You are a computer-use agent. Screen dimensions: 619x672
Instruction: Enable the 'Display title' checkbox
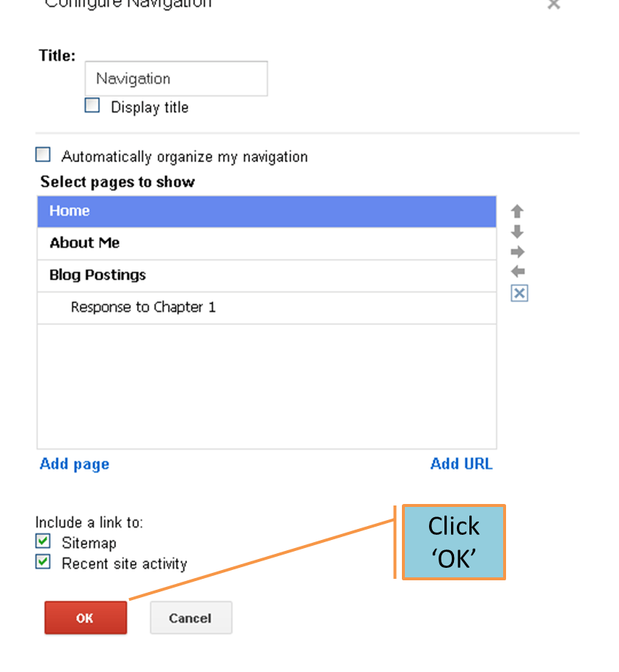[92, 105]
